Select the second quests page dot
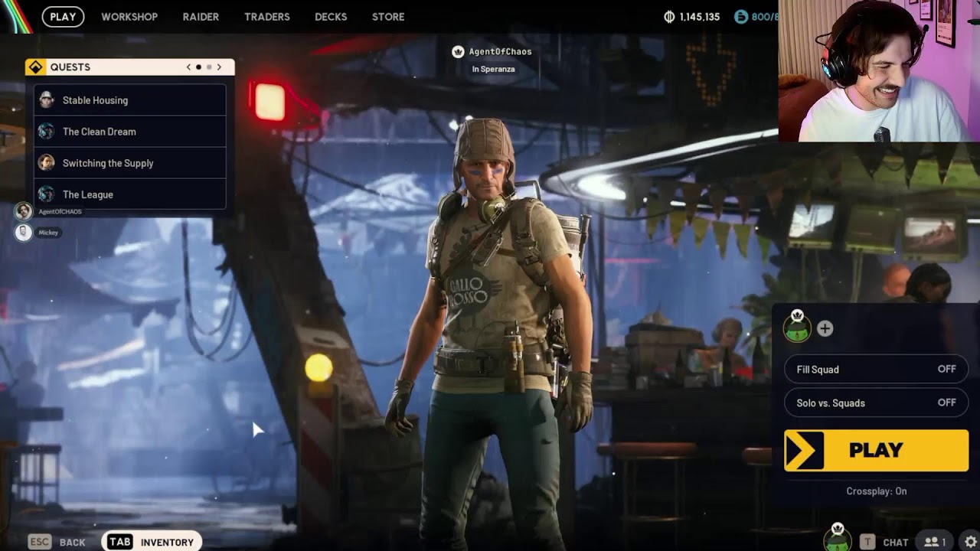 (209, 67)
